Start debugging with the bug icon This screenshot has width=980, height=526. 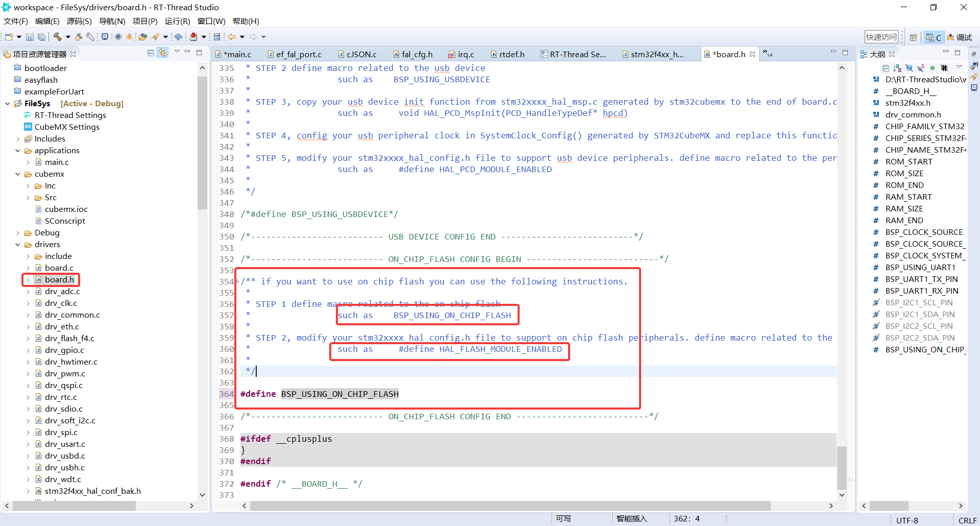click(x=129, y=36)
